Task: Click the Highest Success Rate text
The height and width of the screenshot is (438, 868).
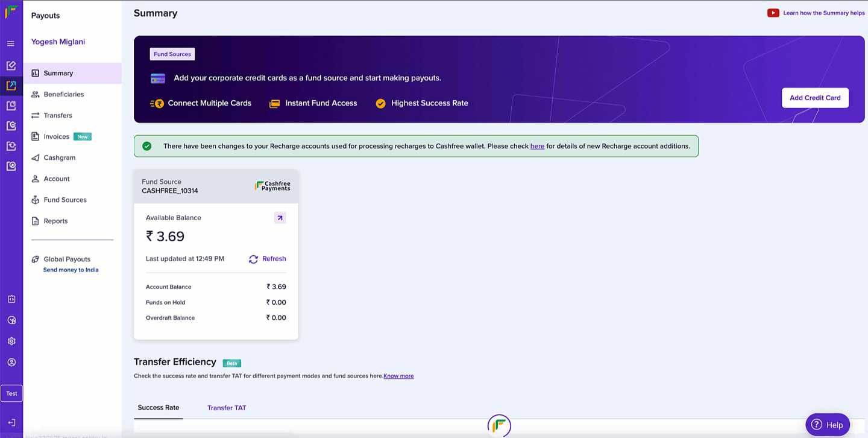Action: [430, 103]
